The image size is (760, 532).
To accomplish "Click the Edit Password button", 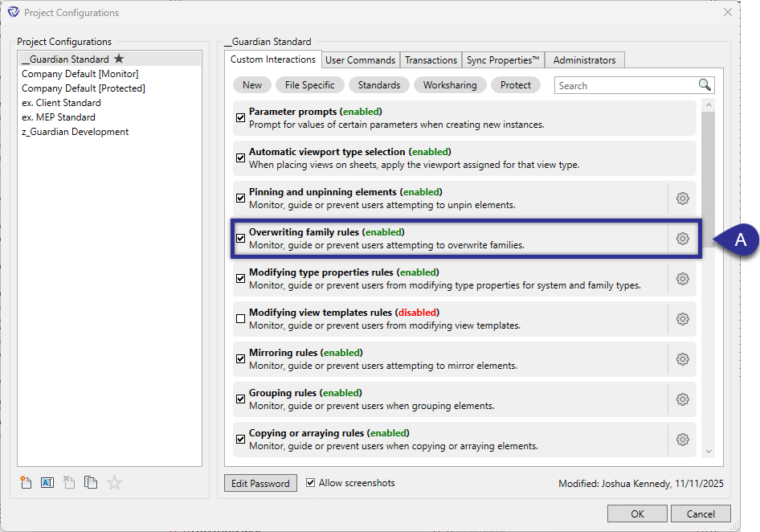I will 260,482.
